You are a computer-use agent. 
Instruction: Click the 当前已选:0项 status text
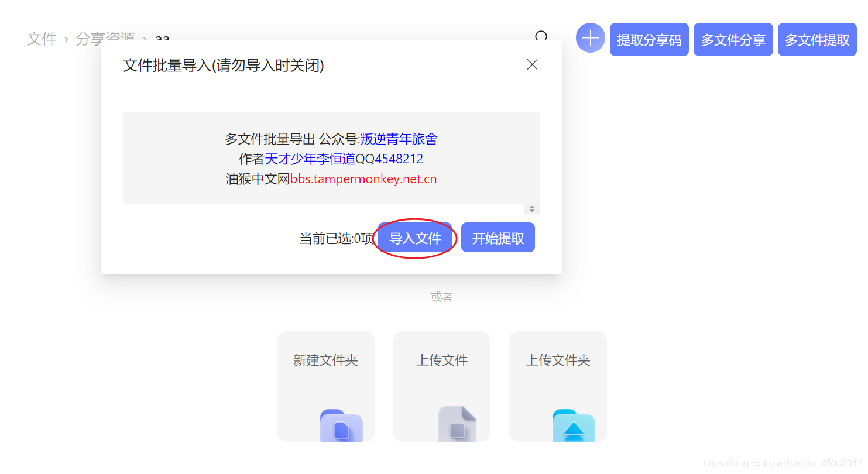tap(337, 239)
